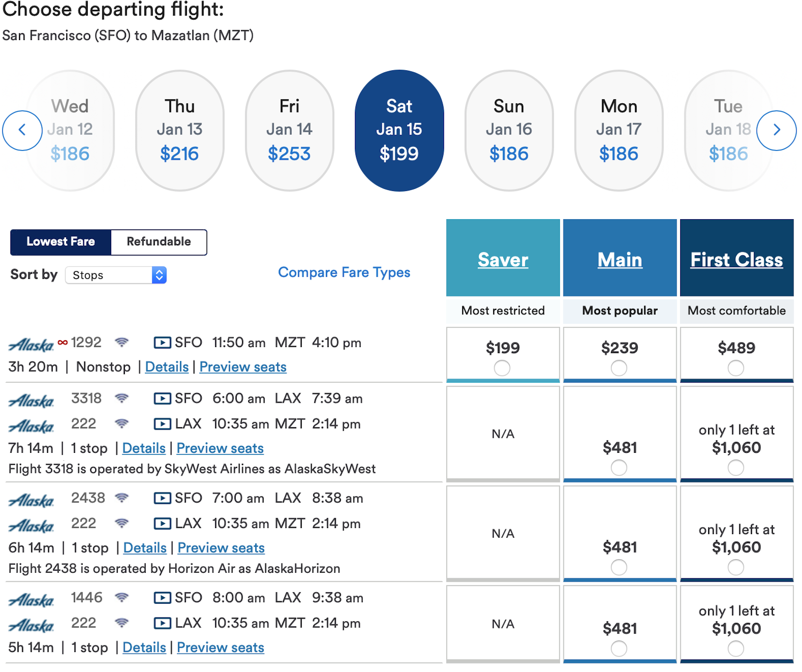This screenshot has width=802, height=672.
Task: Click Wi-Fi icon for flight 2438
Action: (x=122, y=498)
